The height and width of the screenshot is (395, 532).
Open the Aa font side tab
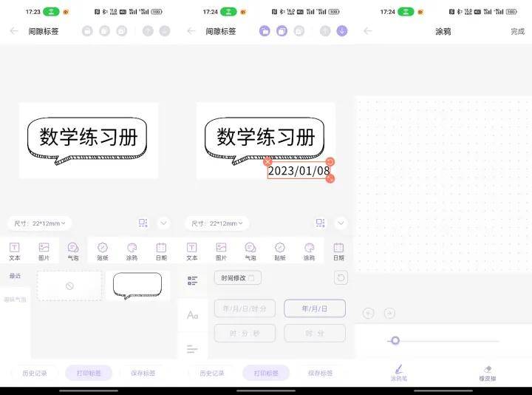(x=192, y=315)
